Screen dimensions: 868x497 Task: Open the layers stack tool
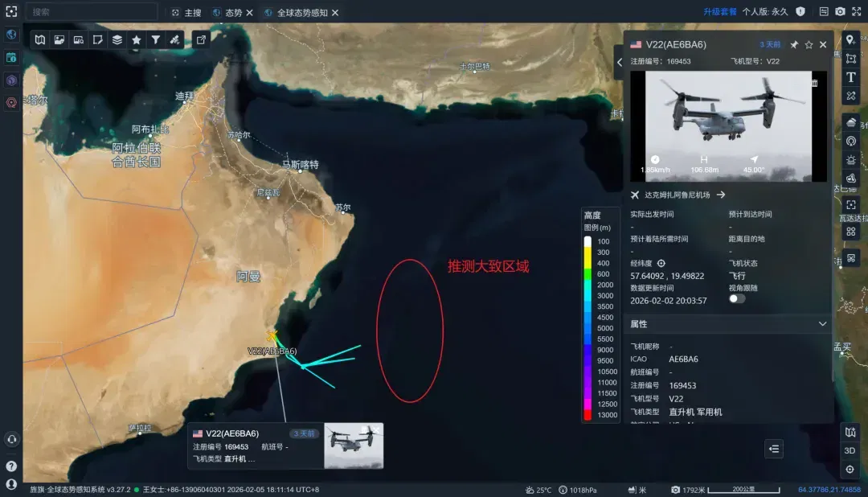click(117, 39)
